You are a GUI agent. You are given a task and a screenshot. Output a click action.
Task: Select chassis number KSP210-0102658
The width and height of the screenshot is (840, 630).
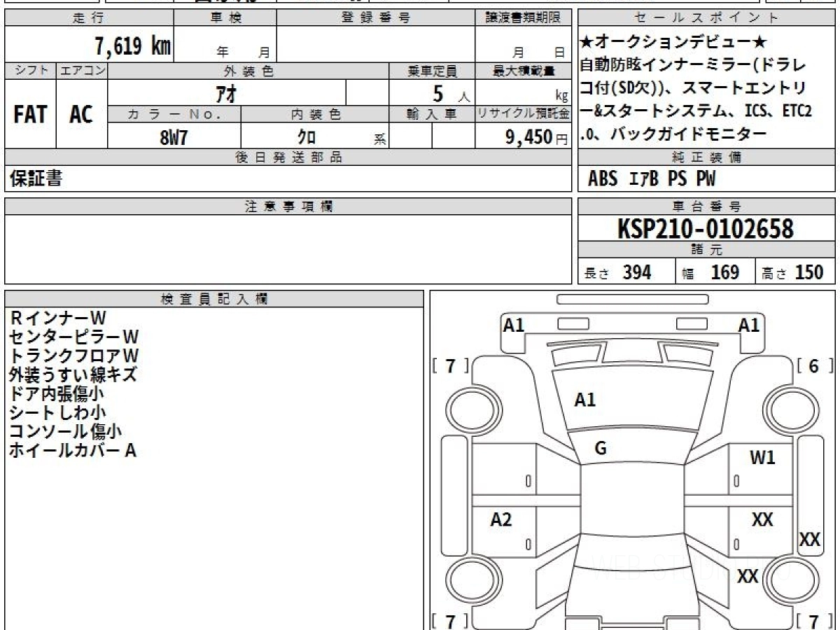[x=706, y=229]
